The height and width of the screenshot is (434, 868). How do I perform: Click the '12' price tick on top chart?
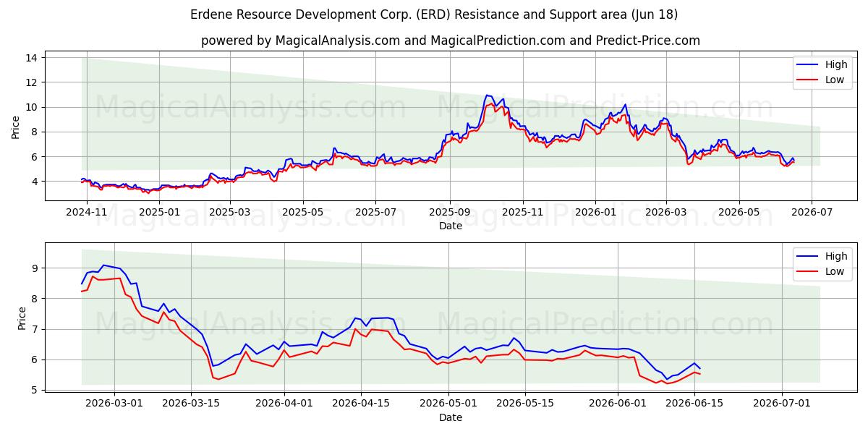click(33, 82)
